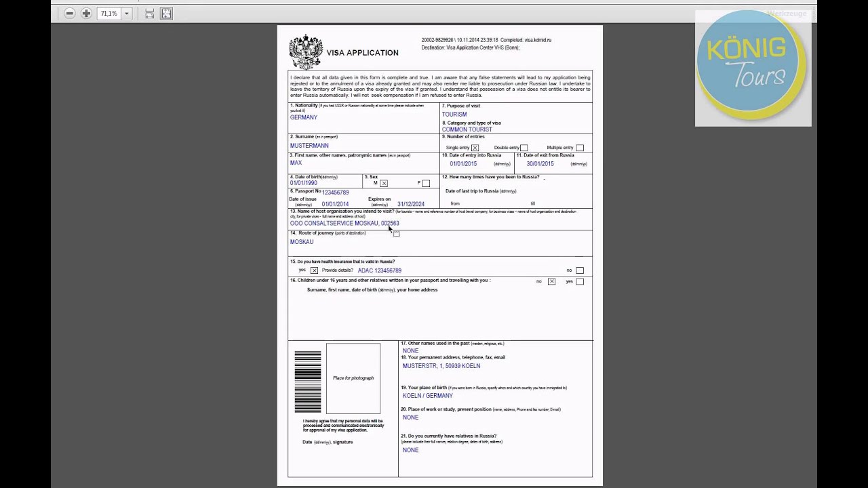The width and height of the screenshot is (868, 488).
Task: Click the first name MAX
Action: 296,163
